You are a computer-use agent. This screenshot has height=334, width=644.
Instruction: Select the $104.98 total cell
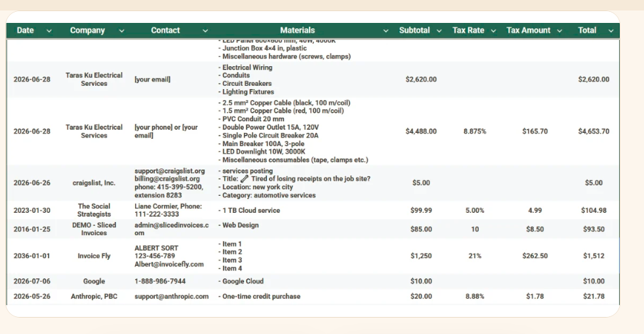tap(594, 210)
